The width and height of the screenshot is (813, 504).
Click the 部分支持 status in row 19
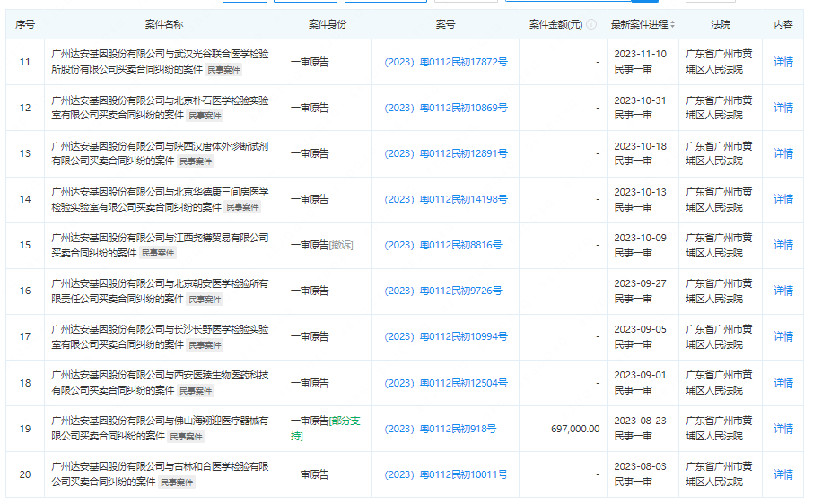tap(345, 421)
